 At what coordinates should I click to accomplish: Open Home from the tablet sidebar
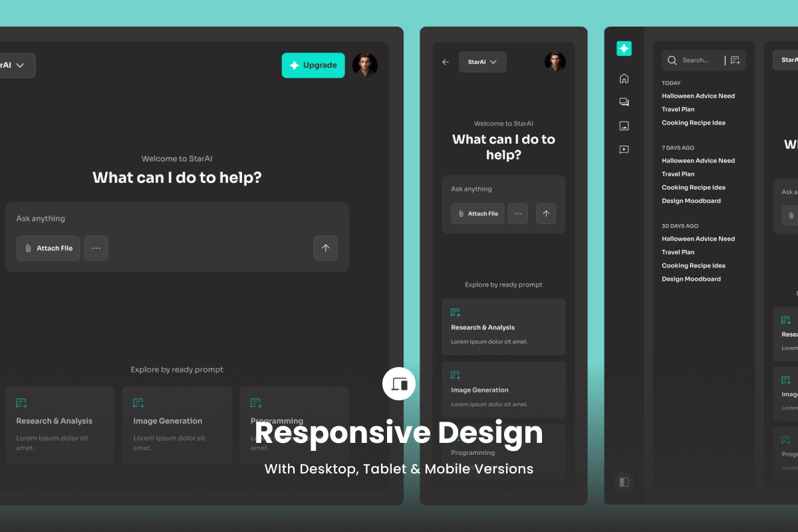[x=624, y=78]
